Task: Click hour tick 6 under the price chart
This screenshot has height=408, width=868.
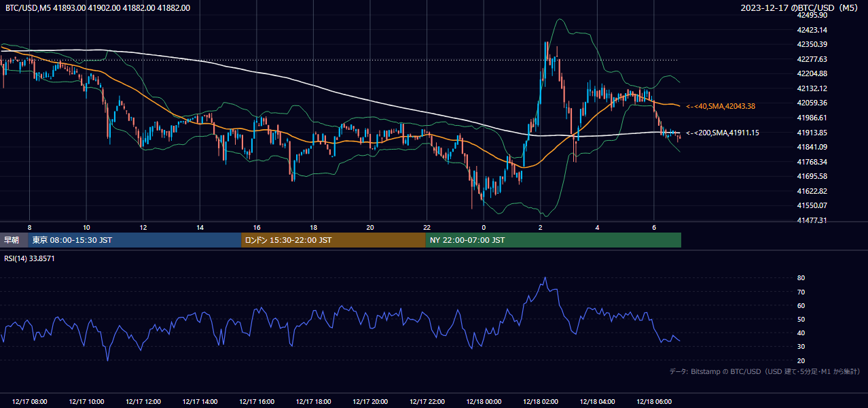Action: click(x=654, y=227)
